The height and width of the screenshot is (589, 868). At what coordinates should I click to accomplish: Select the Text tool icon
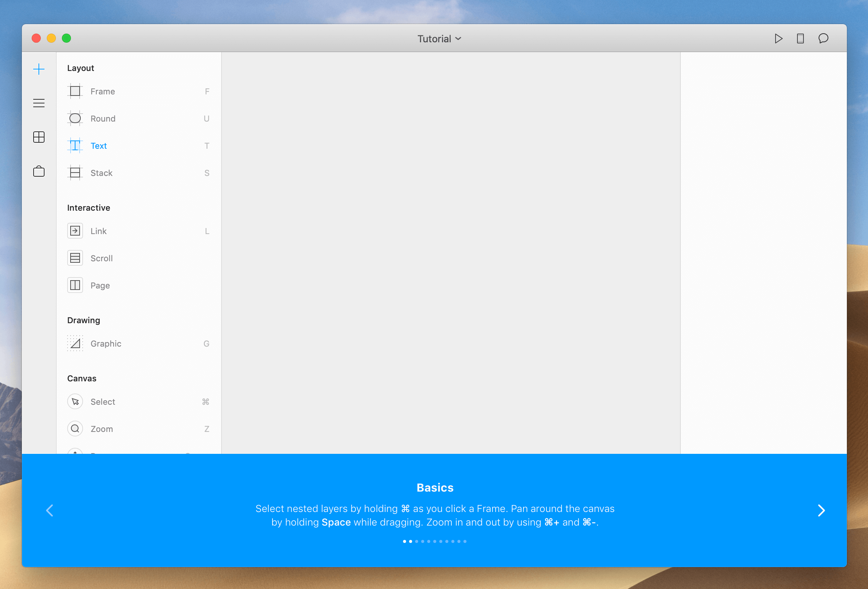(x=75, y=146)
